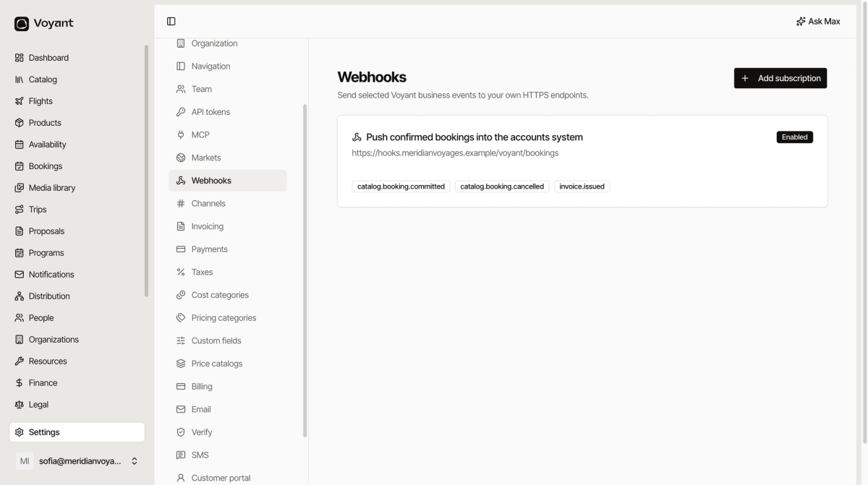The image size is (868, 485).
Task: Click the catalog.booking.cancelled event tag
Action: coord(502,186)
